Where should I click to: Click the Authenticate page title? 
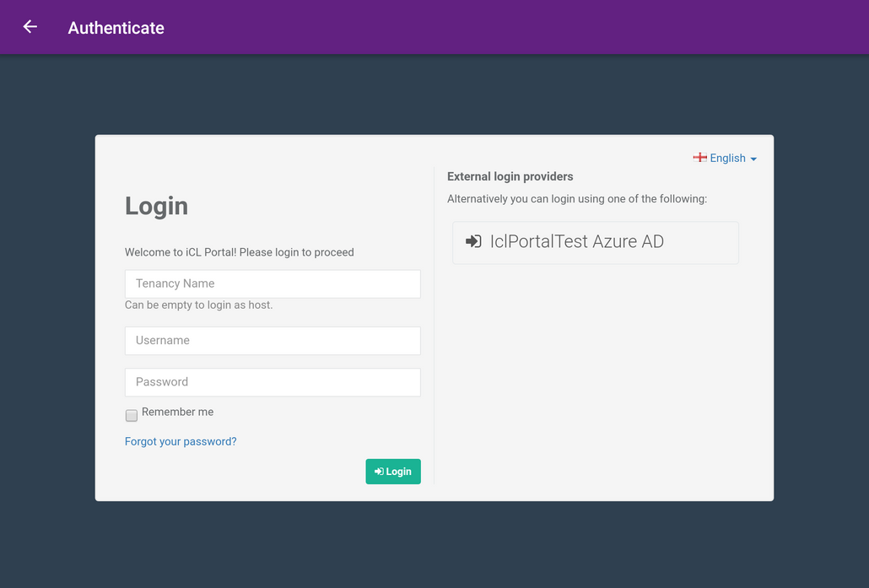click(x=116, y=28)
